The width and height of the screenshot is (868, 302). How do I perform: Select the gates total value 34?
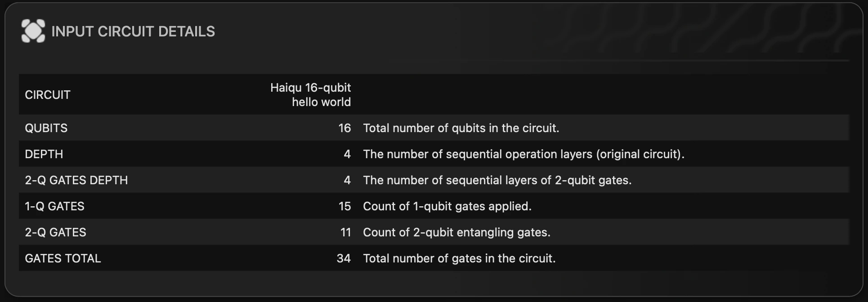click(345, 258)
